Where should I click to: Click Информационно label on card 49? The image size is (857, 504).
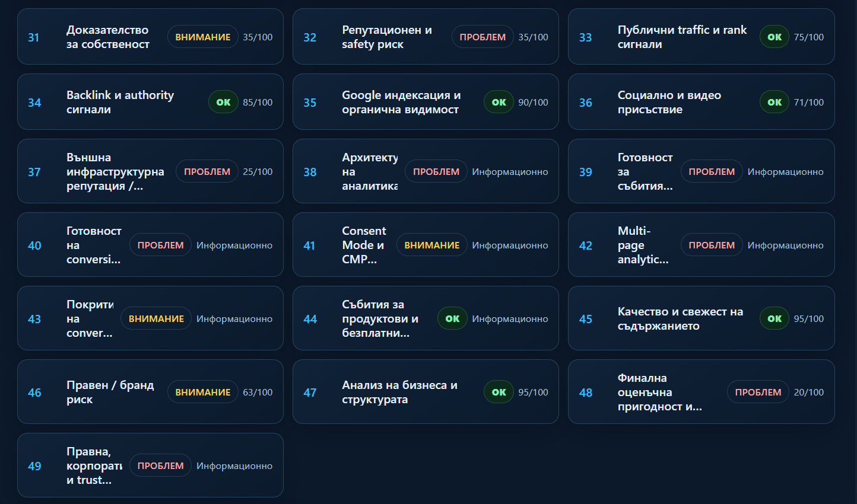[x=234, y=465]
